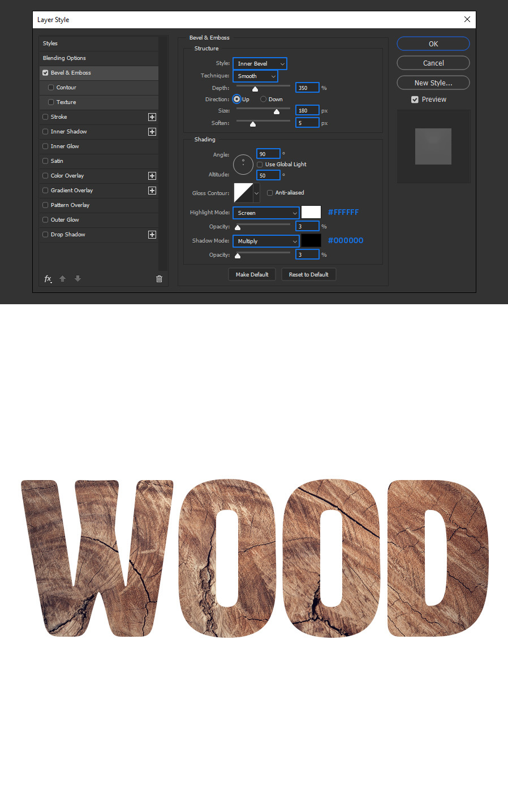Select the Outer Glow effect row

point(99,220)
